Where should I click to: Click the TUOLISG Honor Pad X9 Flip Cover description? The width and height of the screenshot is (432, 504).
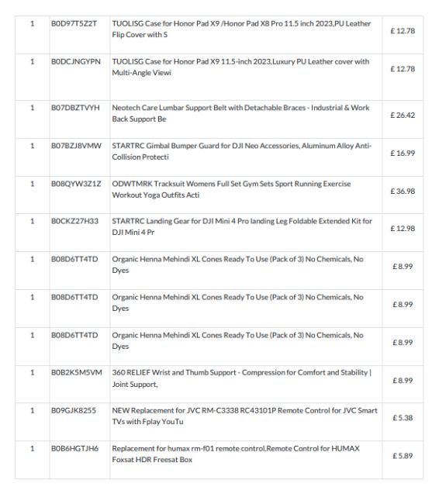tap(241, 29)
